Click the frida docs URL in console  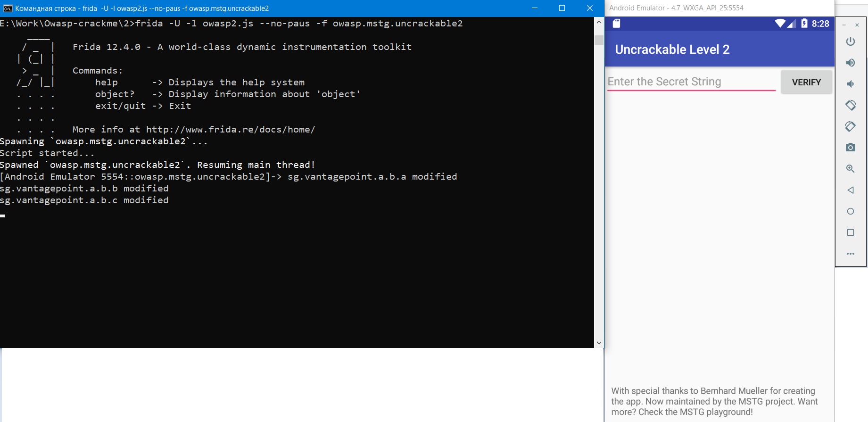[x=231, y=130]
